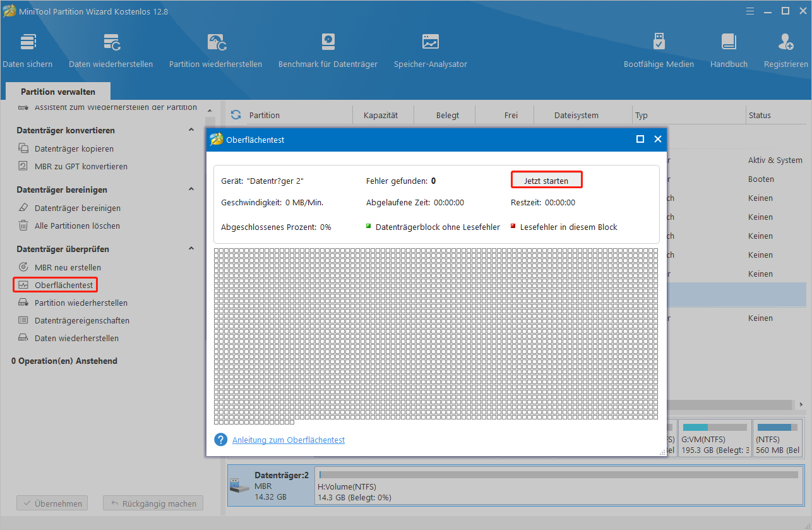Sort by Kapazität column header
This screenshot has width=812, height=530.
pos(381,116)
